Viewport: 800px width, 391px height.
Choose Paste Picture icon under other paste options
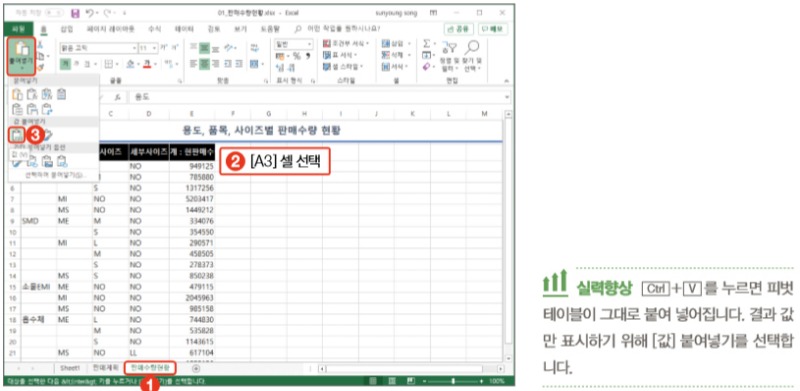47,162
